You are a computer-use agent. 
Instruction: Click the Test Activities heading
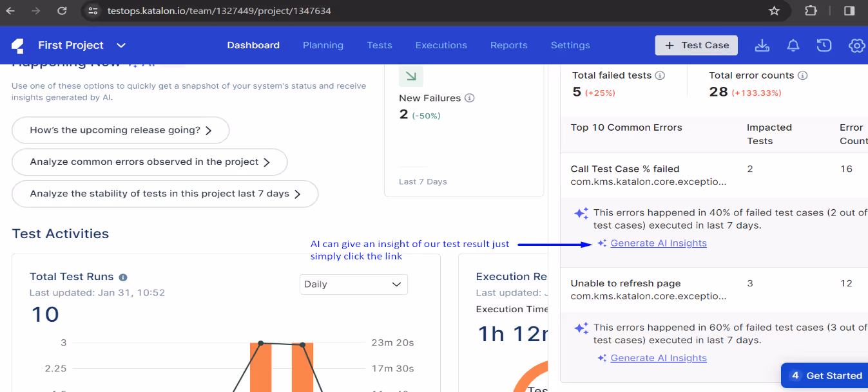click(61, 234)
